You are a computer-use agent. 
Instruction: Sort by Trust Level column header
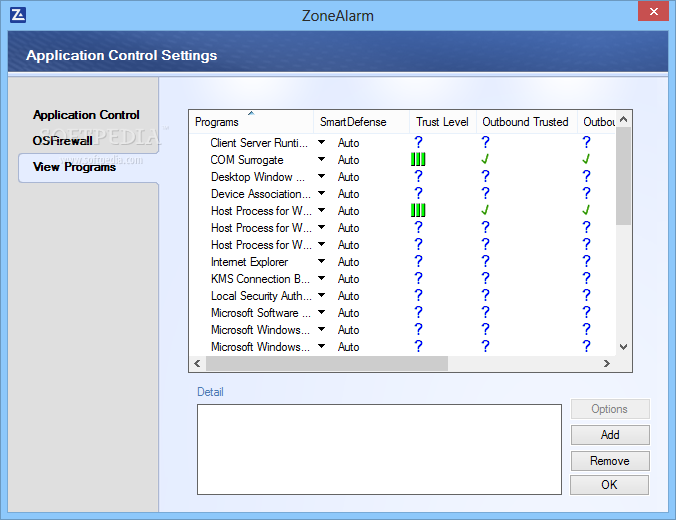click(x=443, y=122)
